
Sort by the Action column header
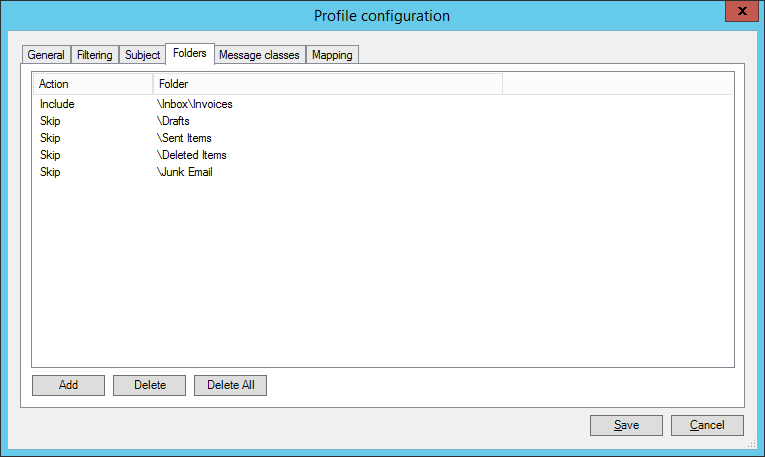click(93, 84)
